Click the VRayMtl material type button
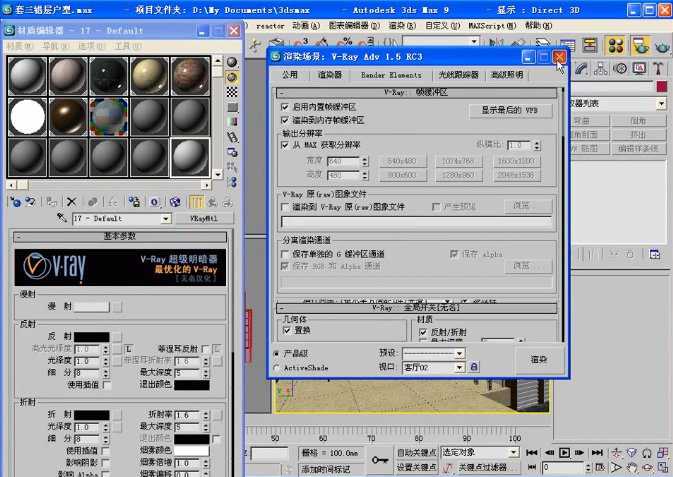The image size is (673, 477). pyautogui.click(x=204, y=219)
